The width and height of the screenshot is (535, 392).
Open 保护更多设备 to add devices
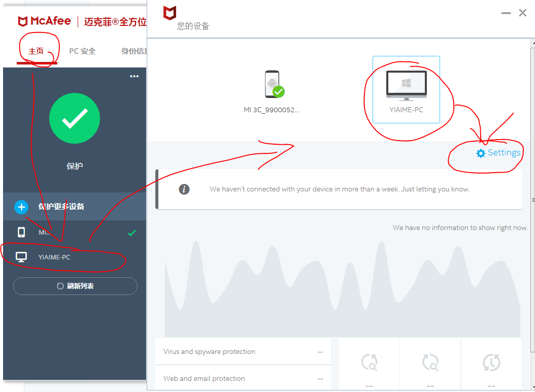click(x=75, y=207)
